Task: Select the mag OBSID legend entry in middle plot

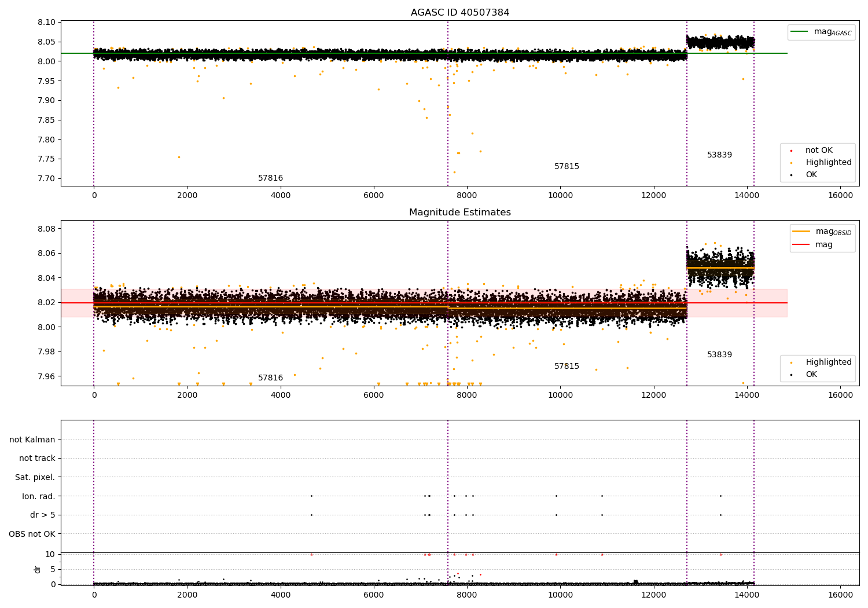Action: click(x=822, y=232)
